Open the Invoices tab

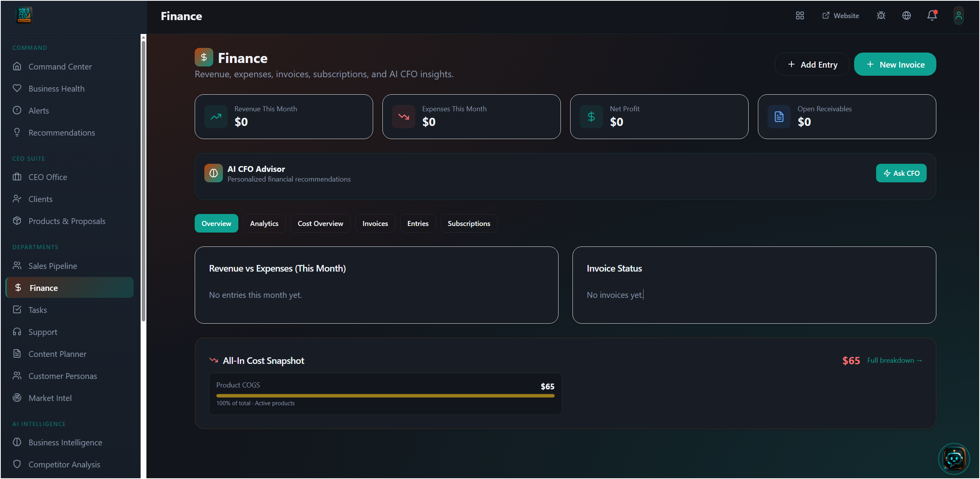pyautogui.click(x=375, y=224)
